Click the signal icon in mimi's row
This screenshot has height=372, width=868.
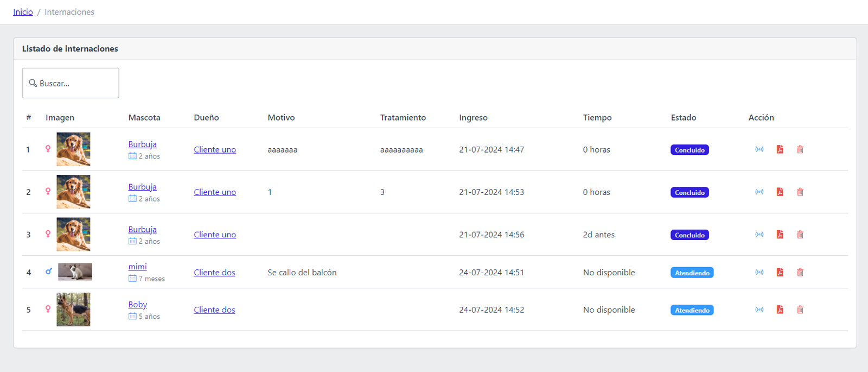pyautogui.click(x=759, y=272)
